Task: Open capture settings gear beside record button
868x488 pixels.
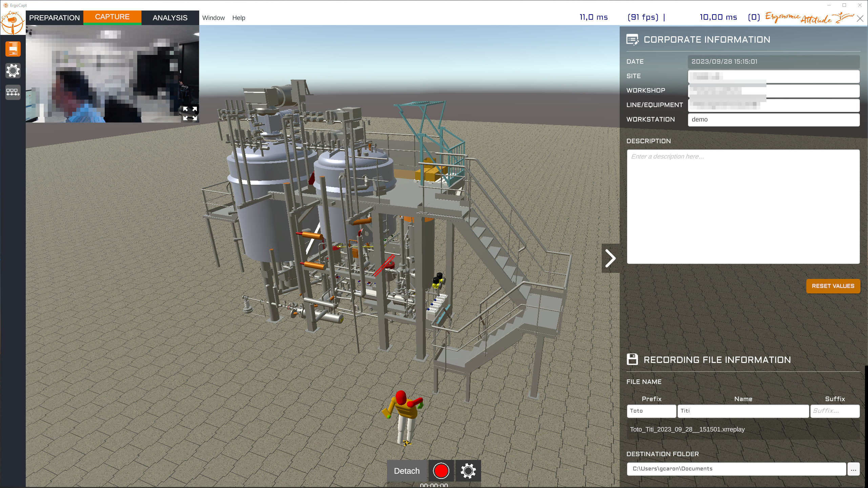Action: pyautogui.click(x=468, y=471)
